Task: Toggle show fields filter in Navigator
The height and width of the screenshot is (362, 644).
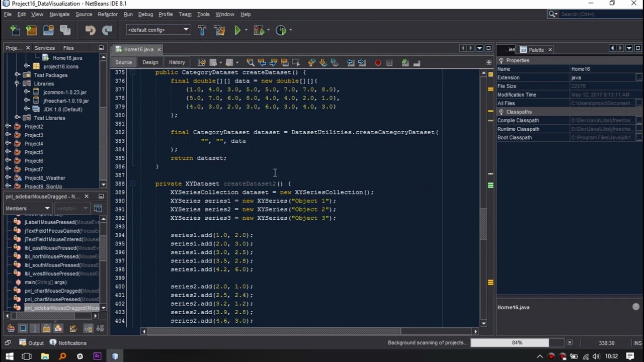Action: [23, 328]
